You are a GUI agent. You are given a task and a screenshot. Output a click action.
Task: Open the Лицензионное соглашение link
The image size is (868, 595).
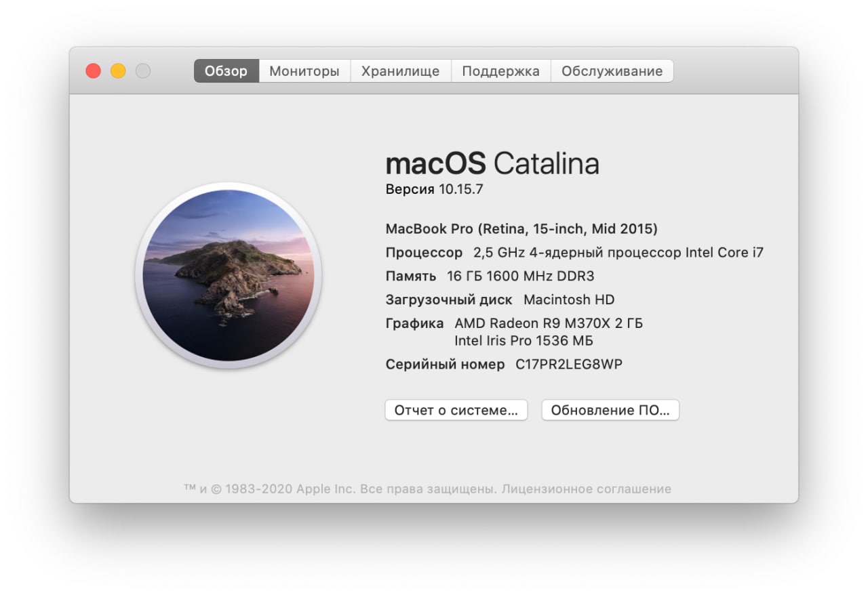point(587,489)
